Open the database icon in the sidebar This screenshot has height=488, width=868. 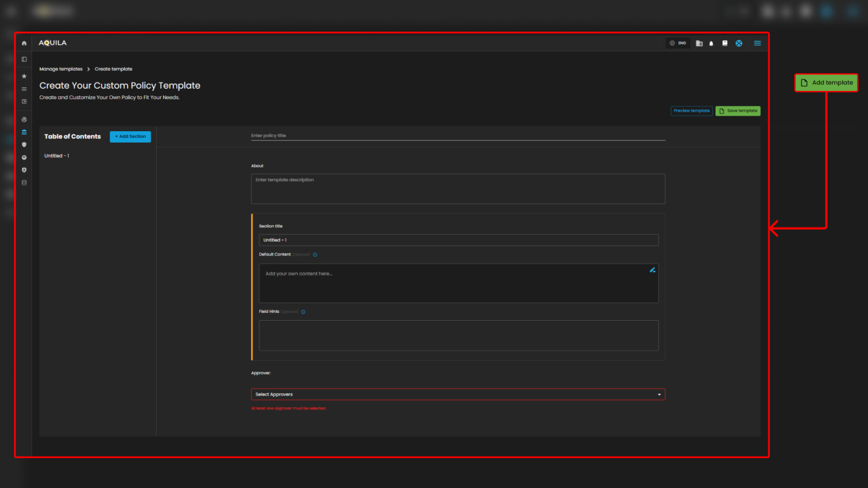pos(24,183)
